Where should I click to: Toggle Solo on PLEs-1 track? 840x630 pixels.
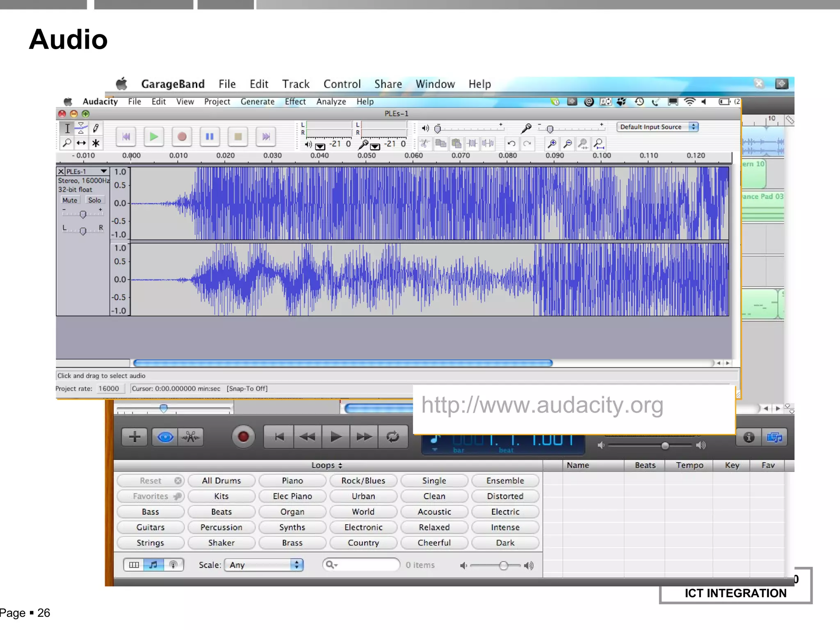point(94,200)
